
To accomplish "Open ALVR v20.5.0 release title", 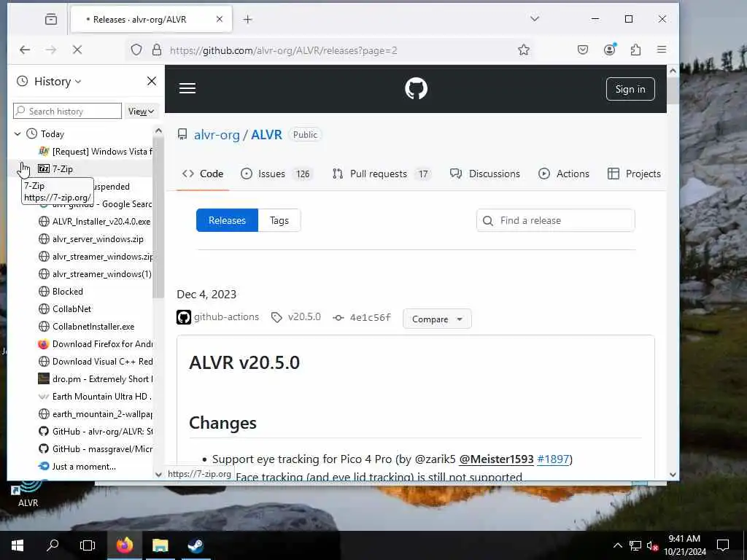I will click(x=244, y=363).
